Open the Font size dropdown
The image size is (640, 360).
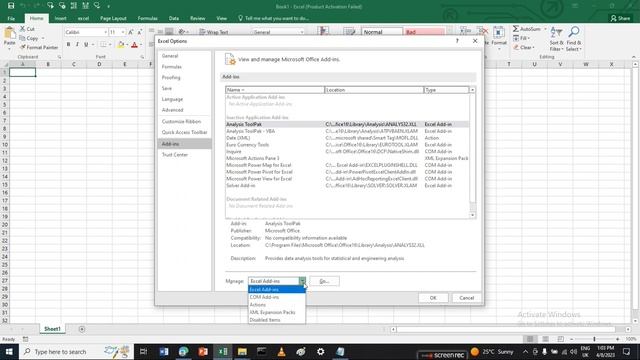point(123,32)
